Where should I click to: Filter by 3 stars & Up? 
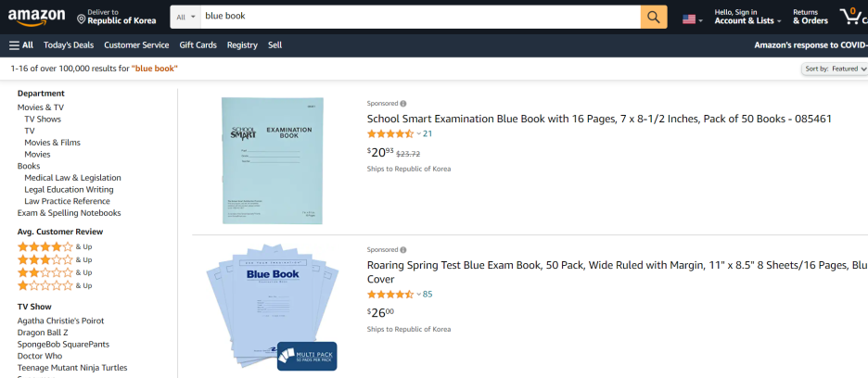[x=55, y=259]
